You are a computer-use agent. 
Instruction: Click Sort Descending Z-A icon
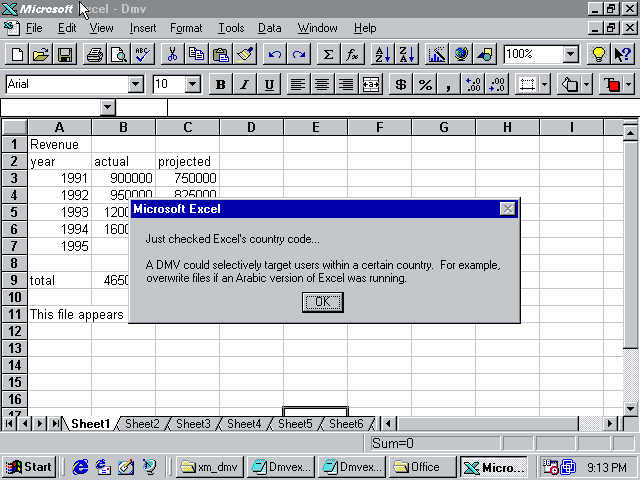tap(407, 54)
